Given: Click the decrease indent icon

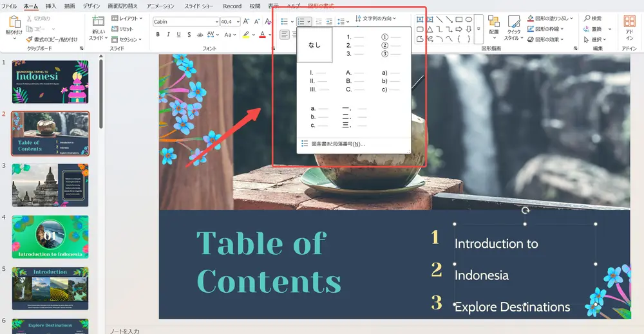Looking at the screenshot, I should 319,21.
